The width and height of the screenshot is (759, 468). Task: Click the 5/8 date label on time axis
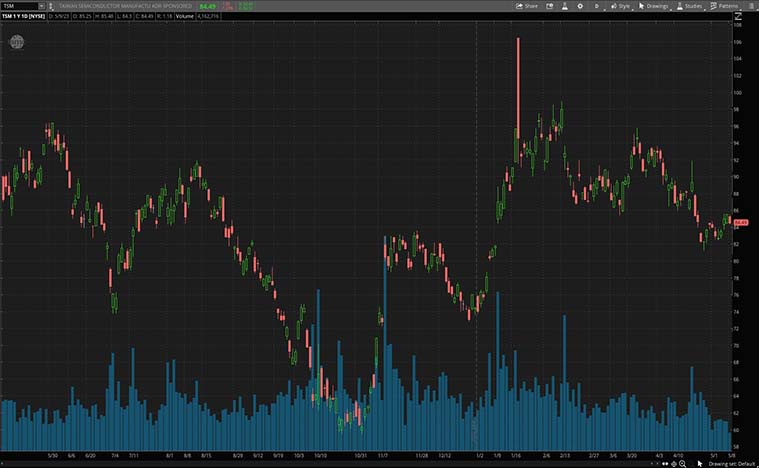tap(731, 456)
